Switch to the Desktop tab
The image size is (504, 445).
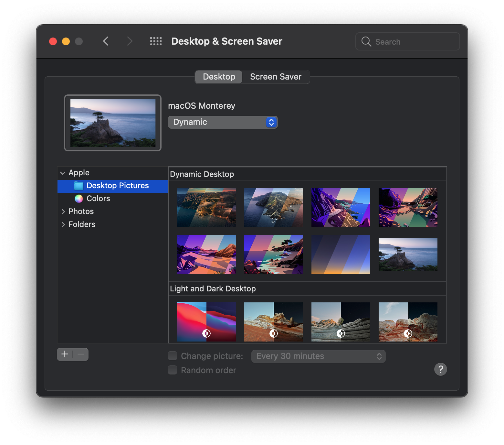click(219, 77)
